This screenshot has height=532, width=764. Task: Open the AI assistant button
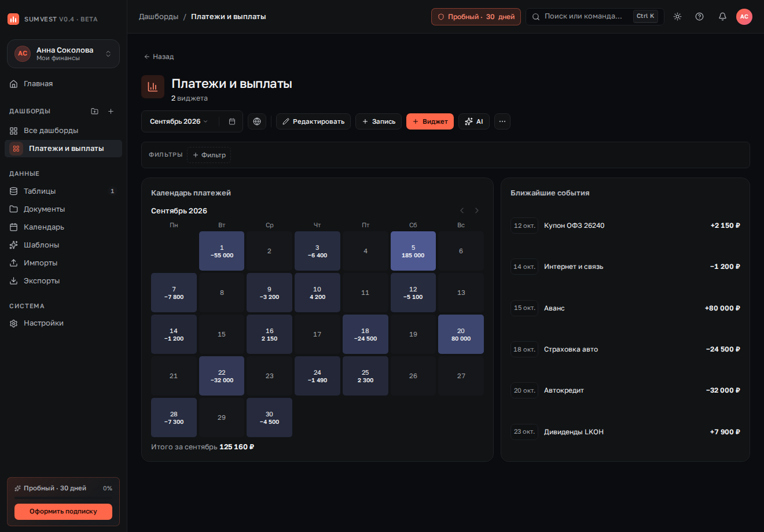(474, 121)
